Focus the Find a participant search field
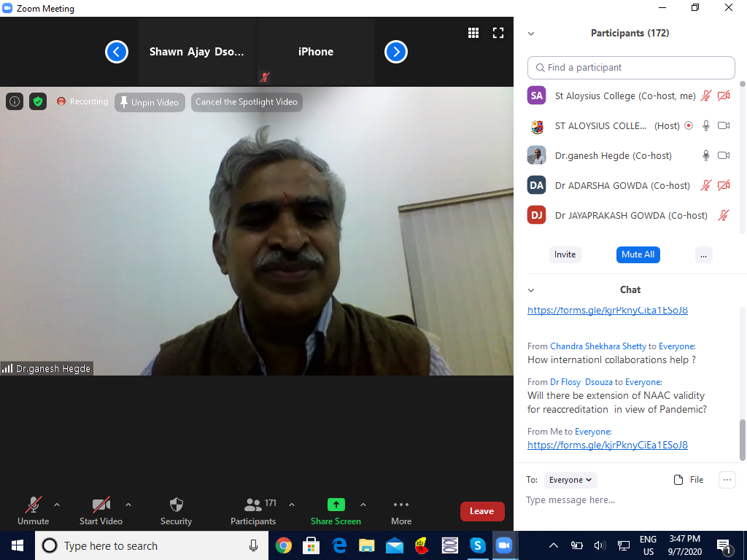Viewport: 747px width, 560px height. point(631,68)
